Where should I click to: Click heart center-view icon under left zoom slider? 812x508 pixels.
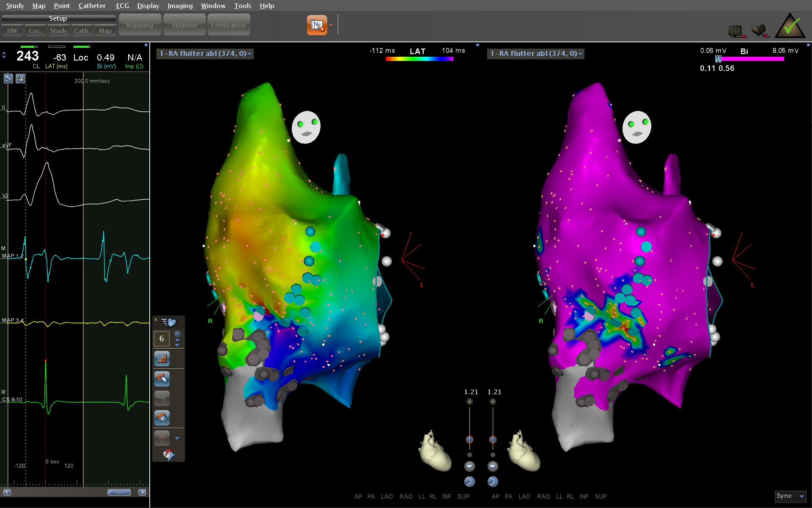tap(469, 466)
